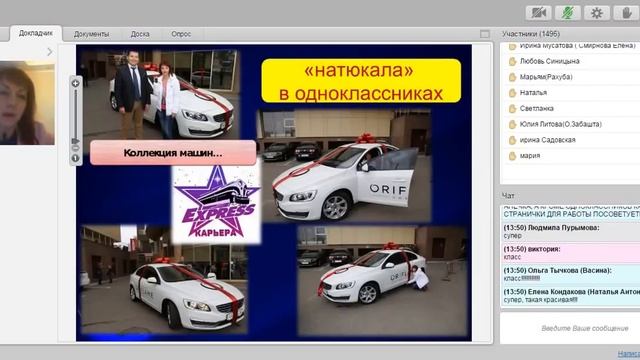640x360 pixels.
Task: Click avatar icon beside ирина Садовская
Action: tap(512, 140)
